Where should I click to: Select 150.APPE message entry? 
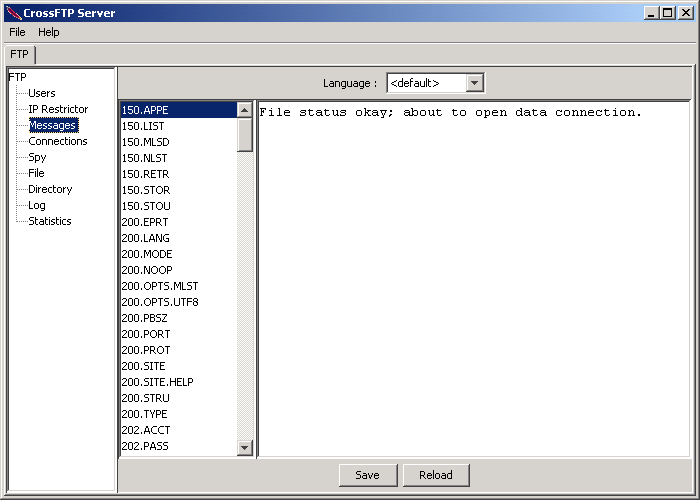point(179,110)
